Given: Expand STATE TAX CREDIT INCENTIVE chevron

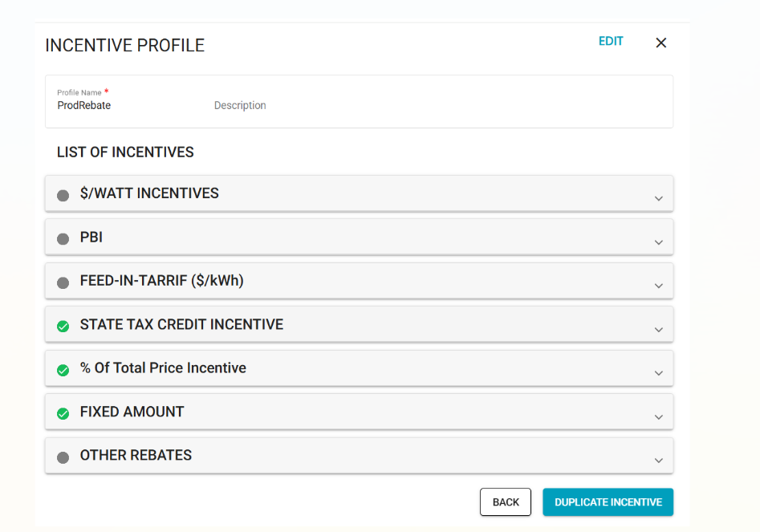Looking at the screenshot, I should (658, 330).
